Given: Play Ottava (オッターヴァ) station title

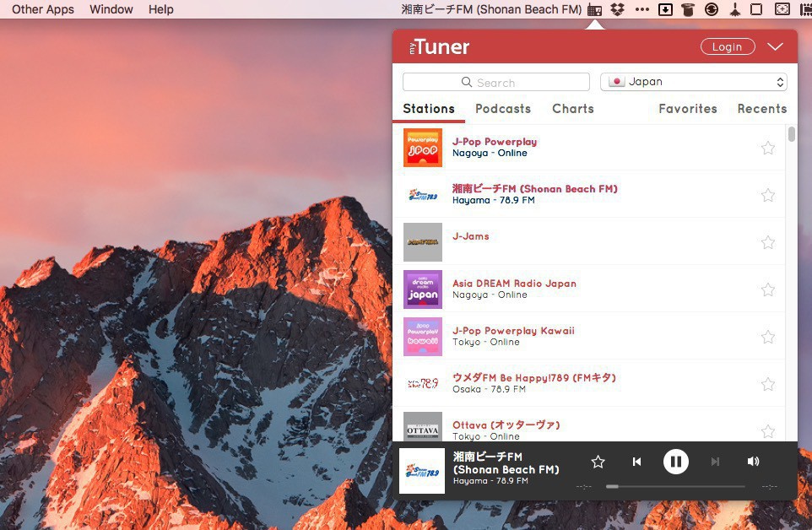Looking at the screenshot, I should tap(506, 425).
